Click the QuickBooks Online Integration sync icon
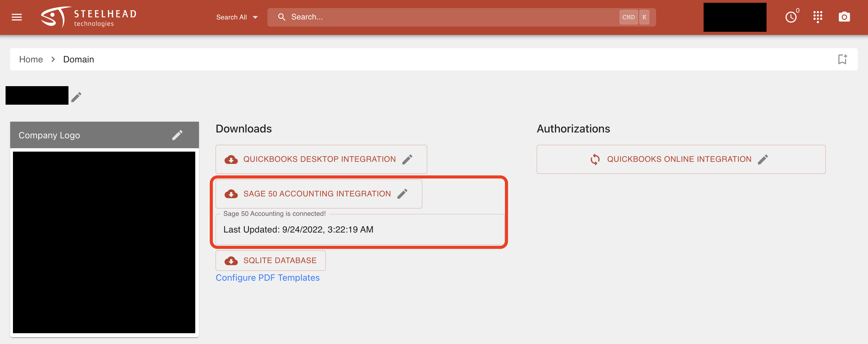 (x=596, y=160)
